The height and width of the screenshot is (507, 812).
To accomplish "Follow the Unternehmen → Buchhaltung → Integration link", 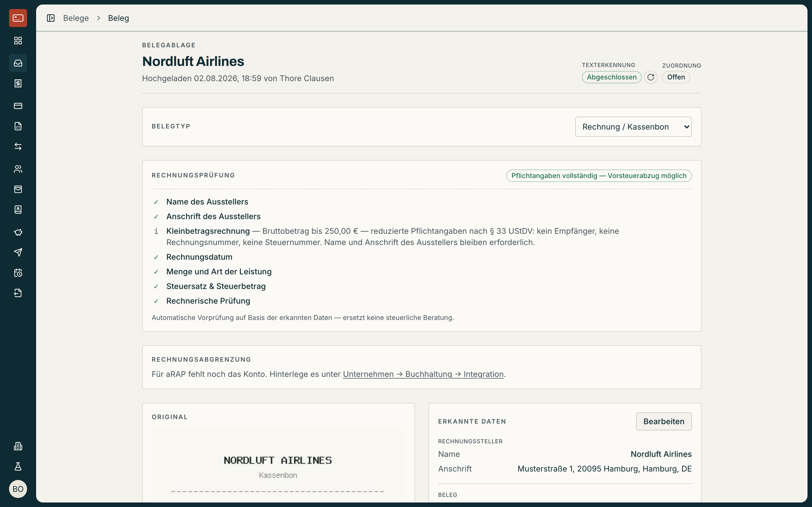I will [x=423, y=374].
